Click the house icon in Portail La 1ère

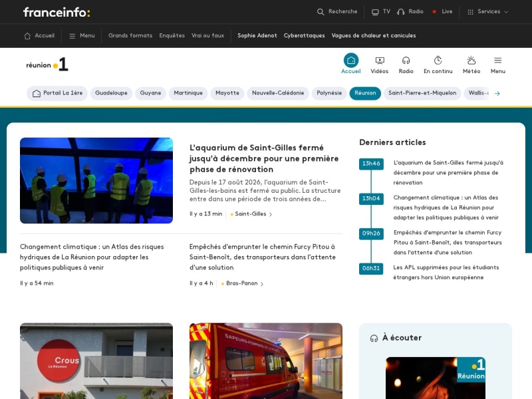point(37,93)
